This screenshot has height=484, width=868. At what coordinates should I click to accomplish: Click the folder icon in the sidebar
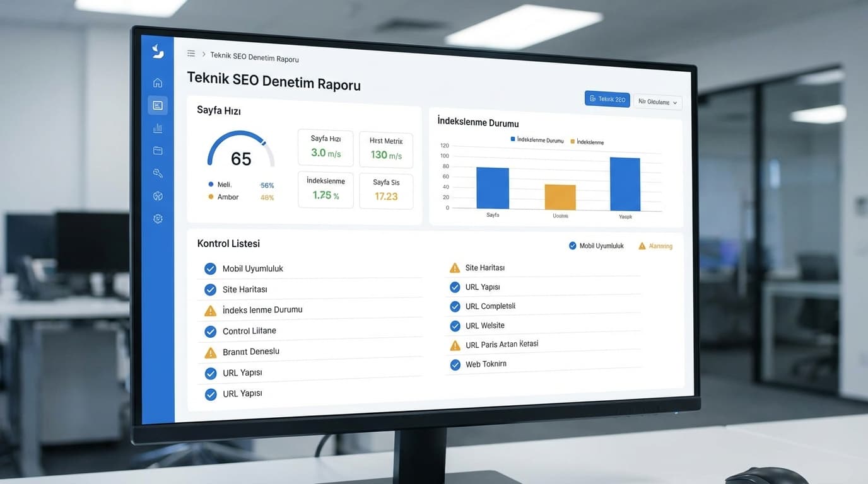point(156,150)
